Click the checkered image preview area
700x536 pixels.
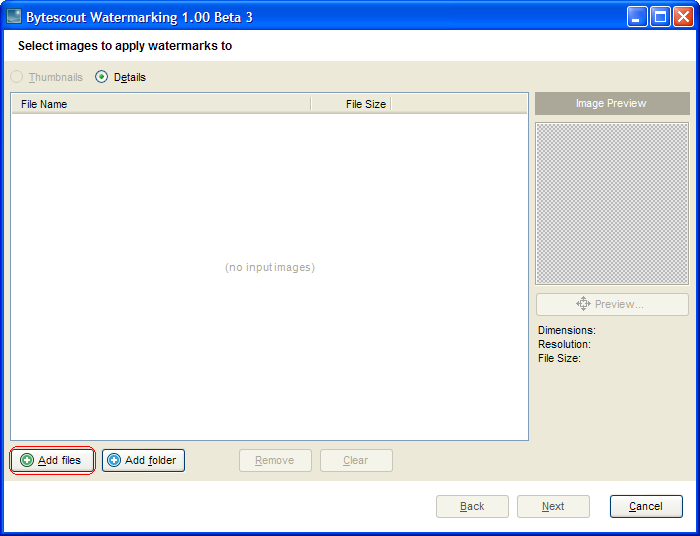[612, 204]
